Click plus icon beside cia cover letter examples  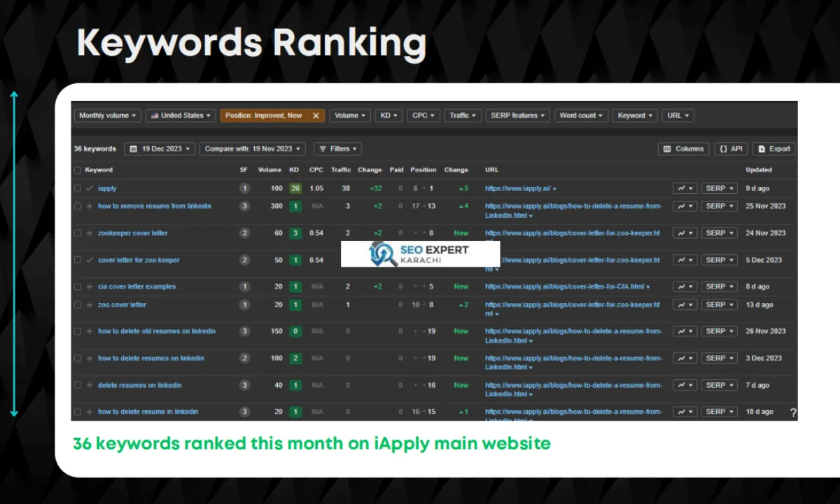click(90, 286)
